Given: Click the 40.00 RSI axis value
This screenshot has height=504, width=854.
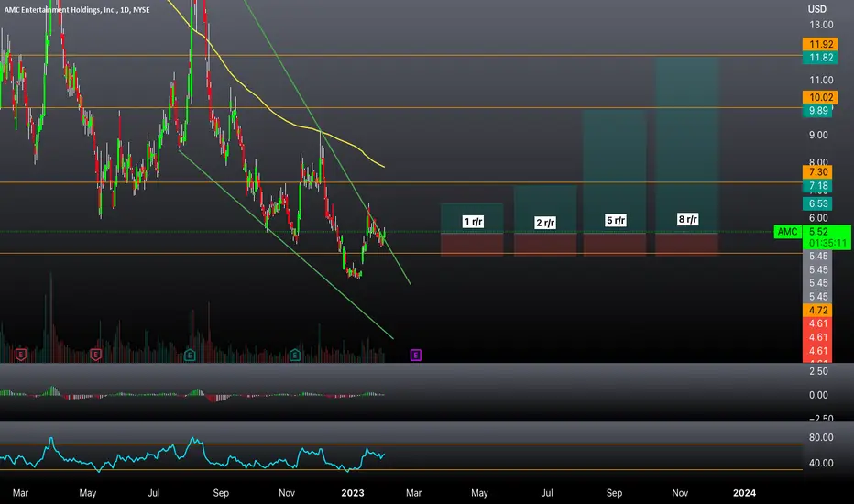Looking at the screenshot, I should [x=821, y=463].
